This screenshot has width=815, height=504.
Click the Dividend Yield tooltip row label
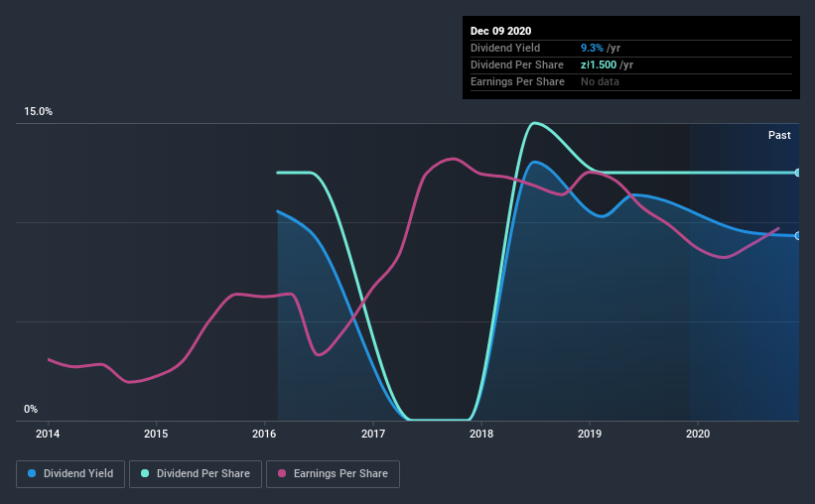click(505, 48)
